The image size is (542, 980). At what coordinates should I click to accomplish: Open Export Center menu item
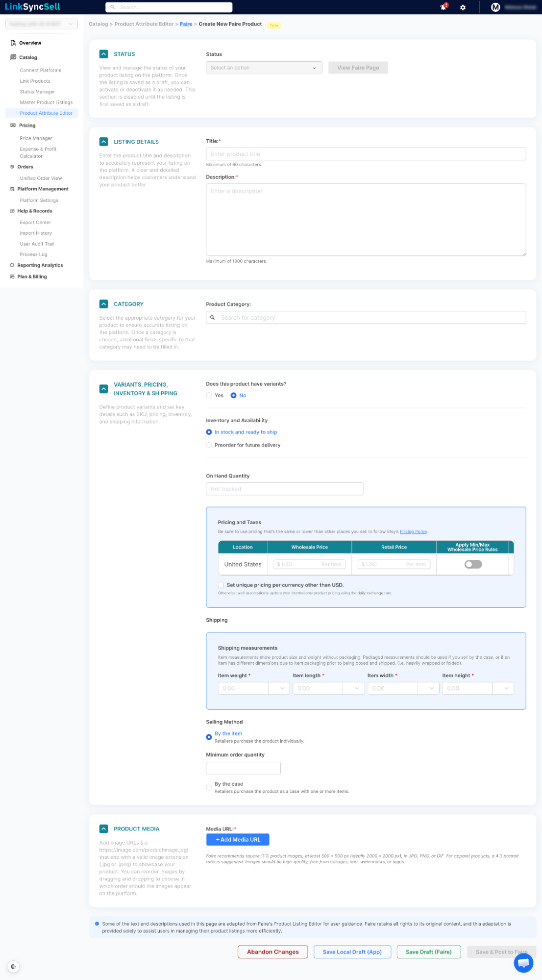(x=35, y=222)
